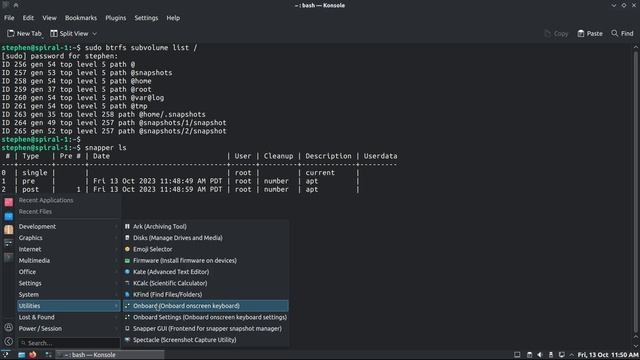Click Split View toolbar button
This screenshot has width=640, height=360.
(x=69, y=33)
